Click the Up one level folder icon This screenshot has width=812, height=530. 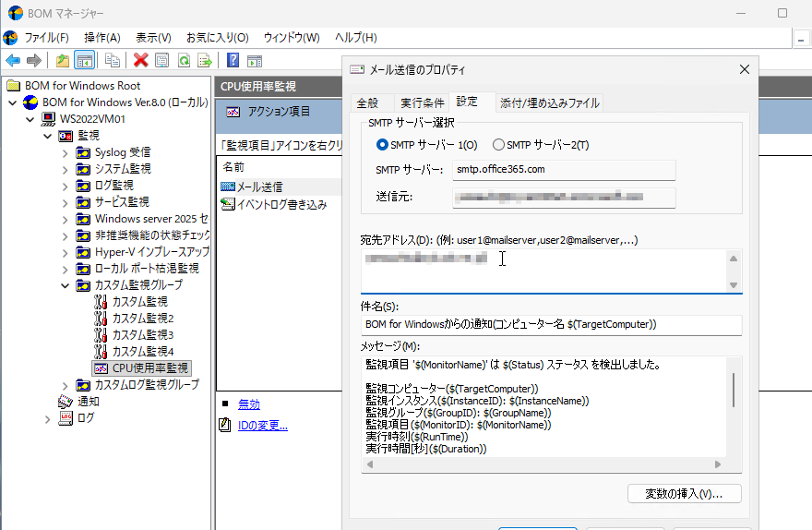coord(63,61)
